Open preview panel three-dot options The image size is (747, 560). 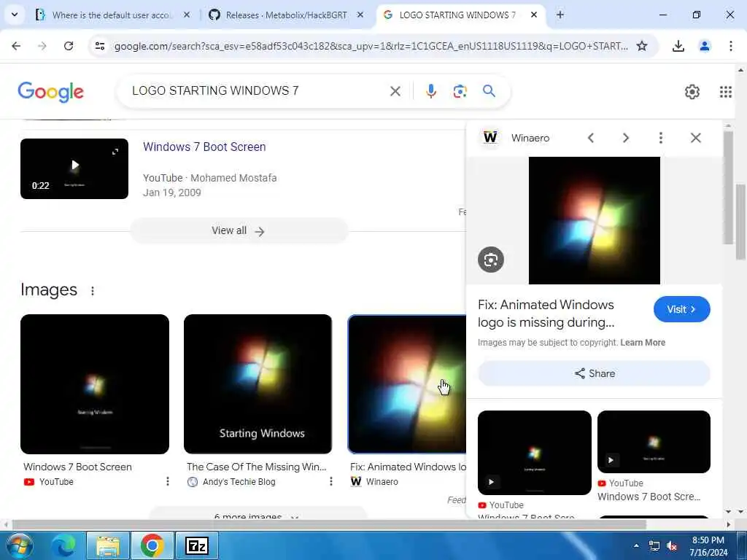tap(660, 138)
